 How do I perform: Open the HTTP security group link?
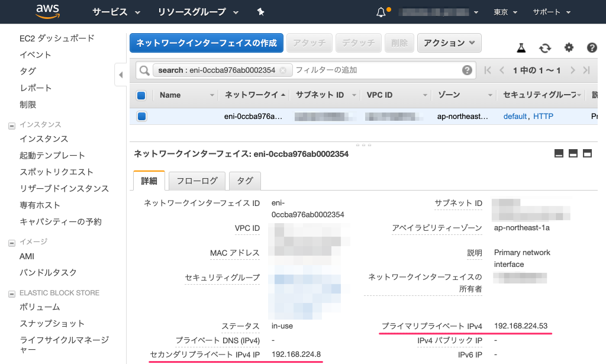click(543, 117)
